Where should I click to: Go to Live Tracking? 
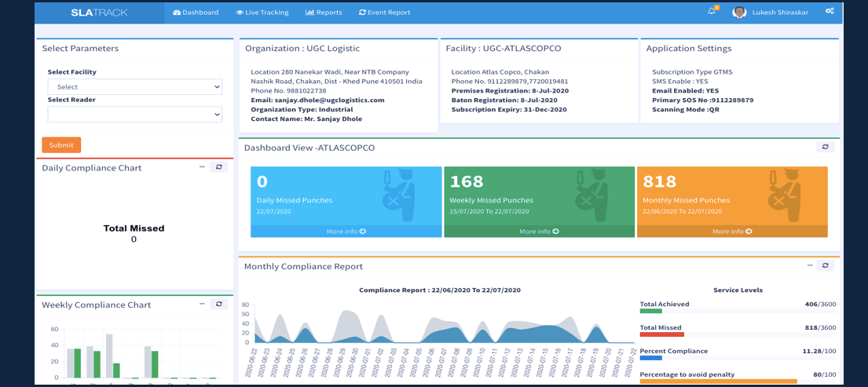pyautogui.click(x=262, y=12)
